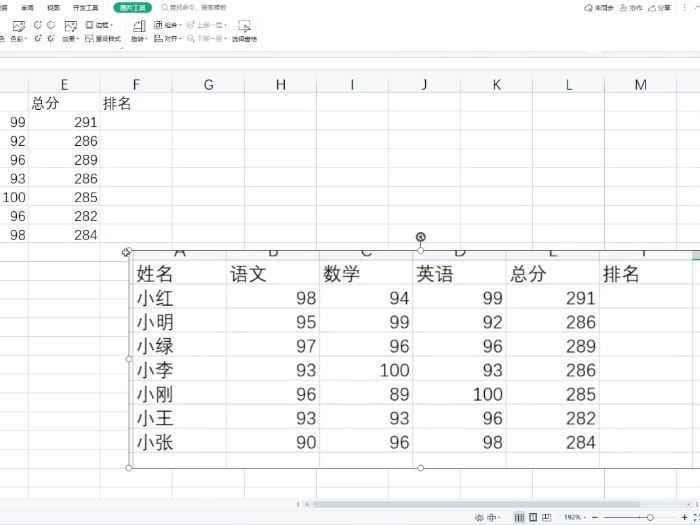Viewport: 700px width, 525px height.
Task: Click the 排名 header cell in column F
Action: (136, 103)
